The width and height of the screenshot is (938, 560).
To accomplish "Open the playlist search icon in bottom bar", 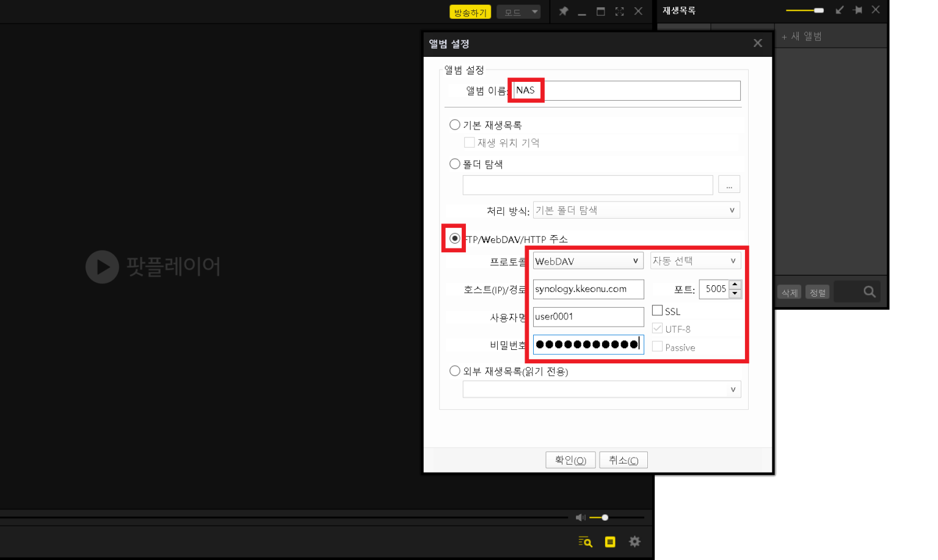I will click(x=585, y=542).
